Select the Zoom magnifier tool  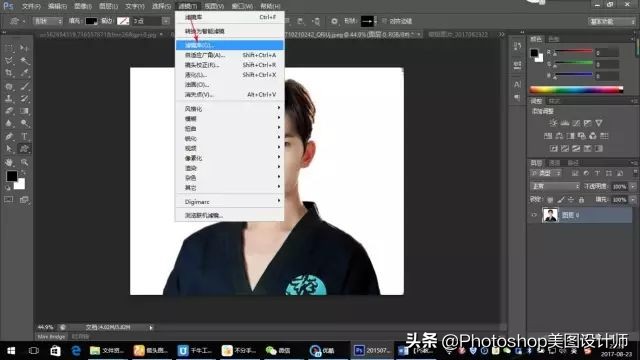tap(24, 162)
